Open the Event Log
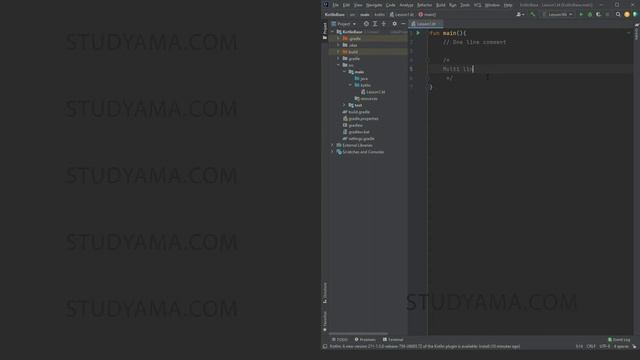This screenshot has width=640, height=360. click(x=619, y=340)
